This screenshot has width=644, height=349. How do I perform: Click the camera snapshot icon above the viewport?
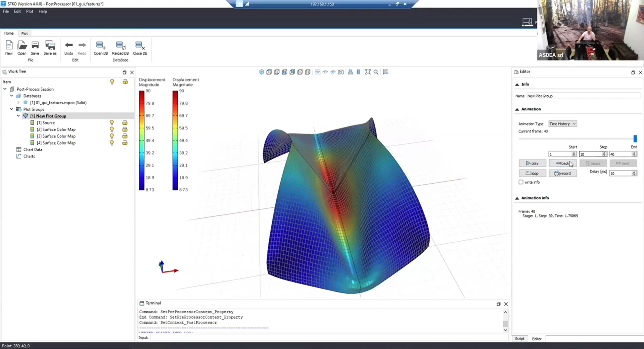tap(340, 72)
